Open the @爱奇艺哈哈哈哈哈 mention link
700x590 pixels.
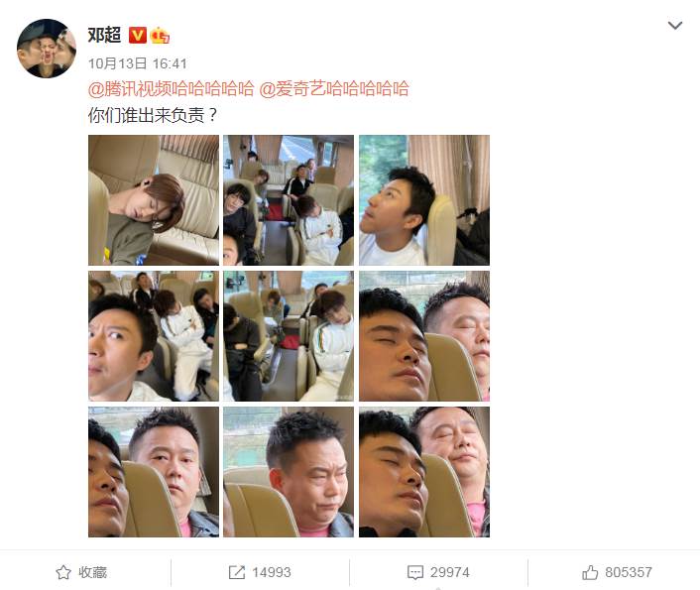(x=334, y=89)
